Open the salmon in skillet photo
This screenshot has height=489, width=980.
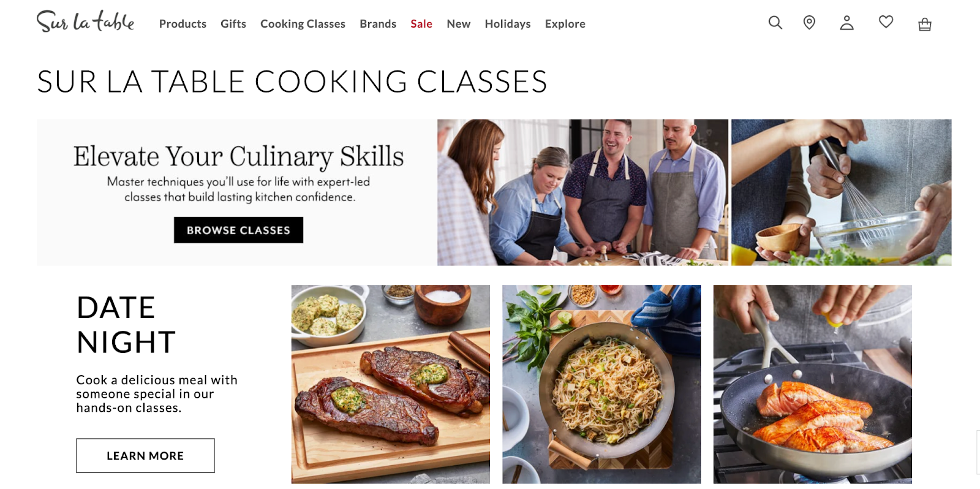(812, 384)
